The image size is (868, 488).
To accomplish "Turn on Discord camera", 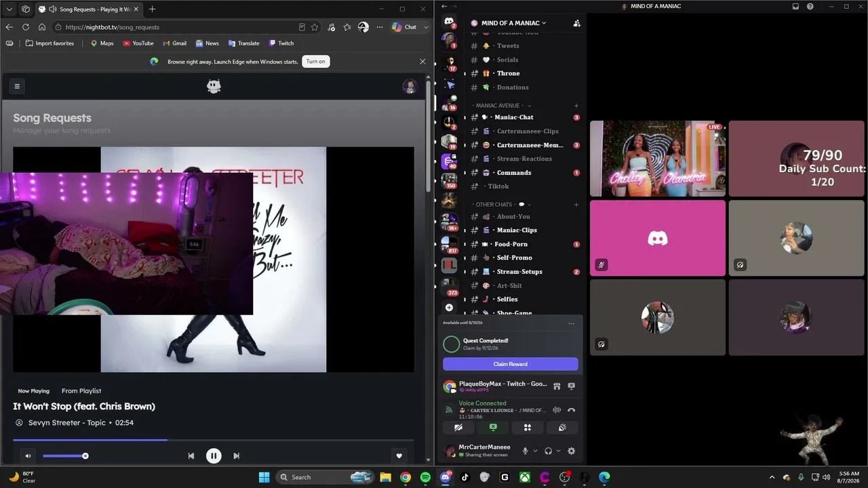I will coord(458,428).
